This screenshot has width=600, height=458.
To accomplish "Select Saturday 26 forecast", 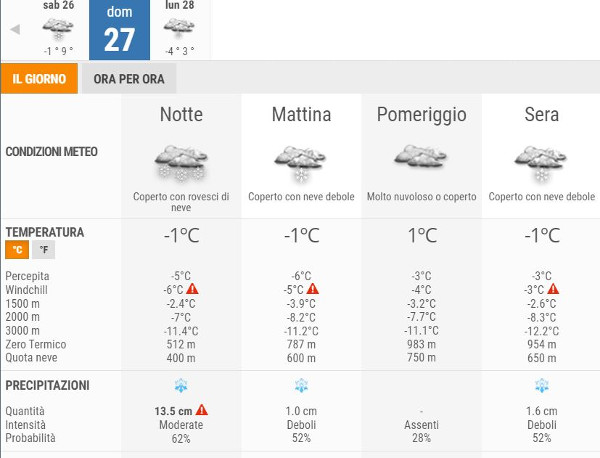I will (59, 29).
